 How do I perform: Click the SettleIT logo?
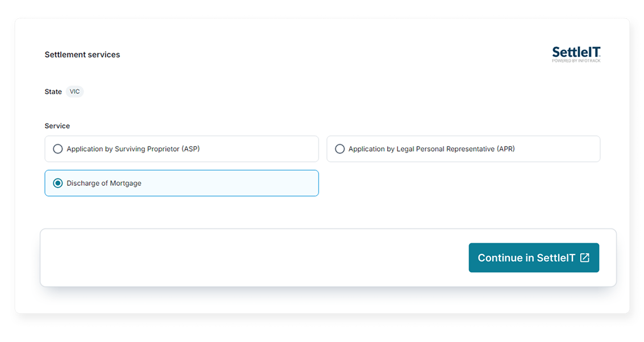click(576, 54)
